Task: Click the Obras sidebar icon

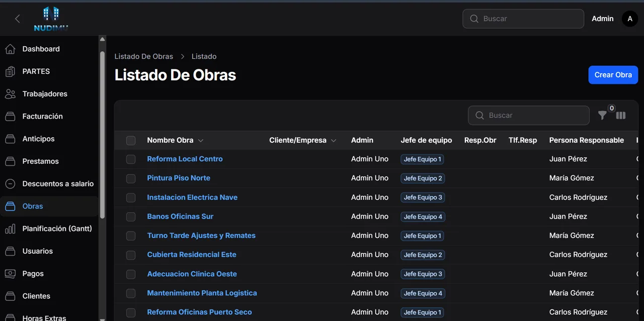Action: tap(10, 206)
